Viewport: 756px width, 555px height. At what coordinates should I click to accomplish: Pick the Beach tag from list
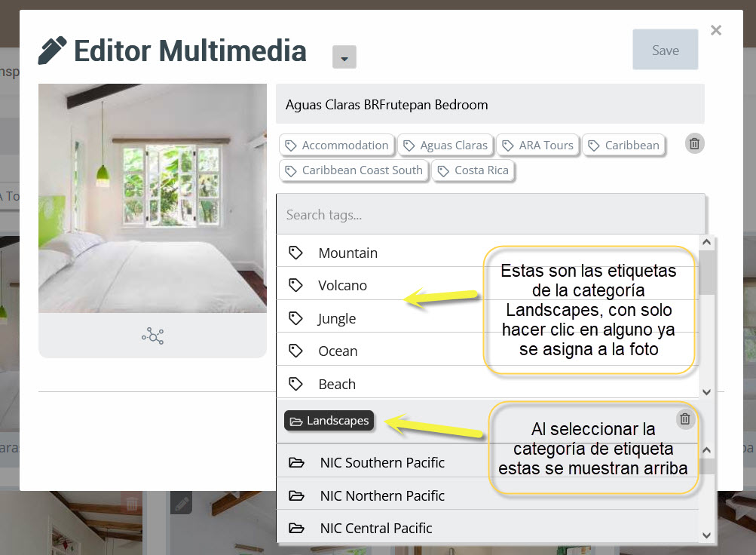click(x=336, y=385)
